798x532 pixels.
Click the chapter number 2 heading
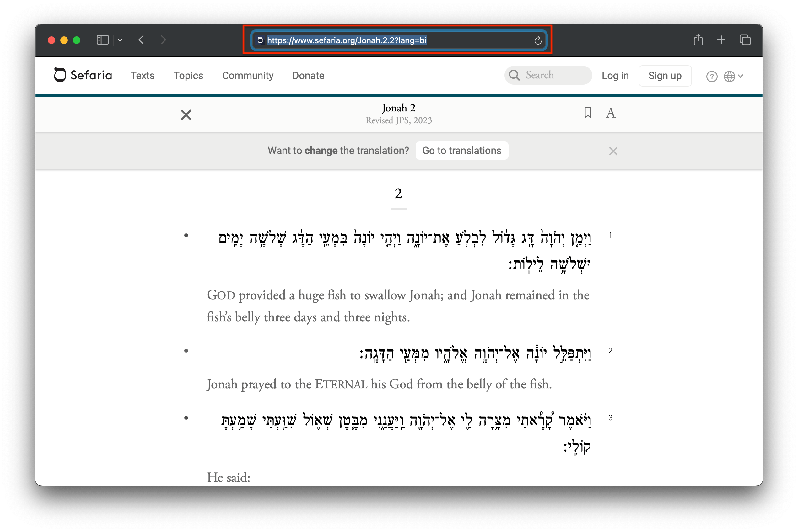tap(398, 194)
